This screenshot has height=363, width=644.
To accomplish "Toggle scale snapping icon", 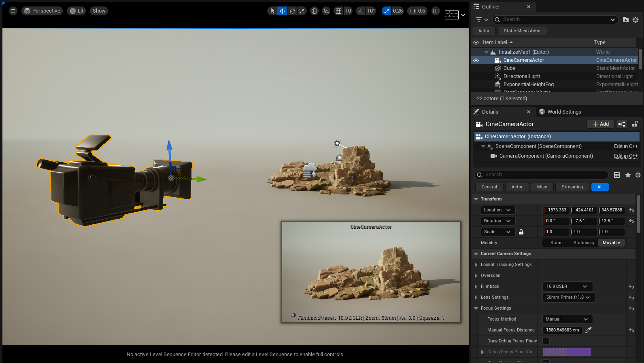I will pos(387,11).
